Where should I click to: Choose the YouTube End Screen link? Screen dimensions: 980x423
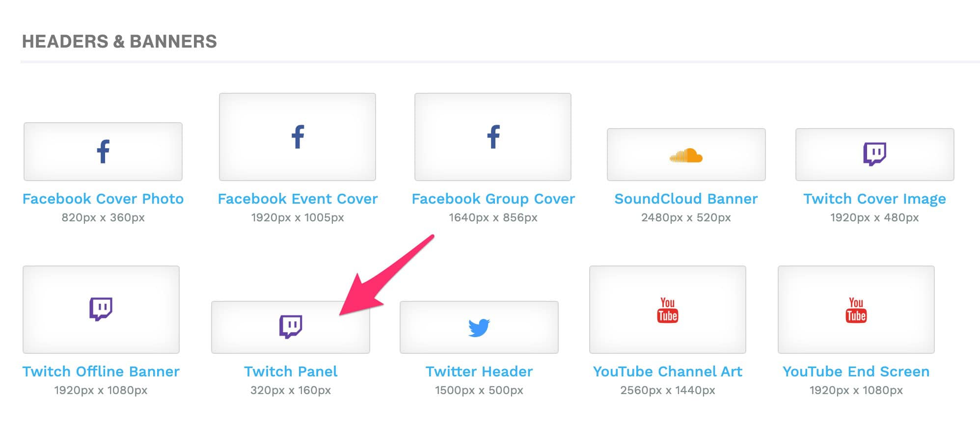click(x=856, y=371)
